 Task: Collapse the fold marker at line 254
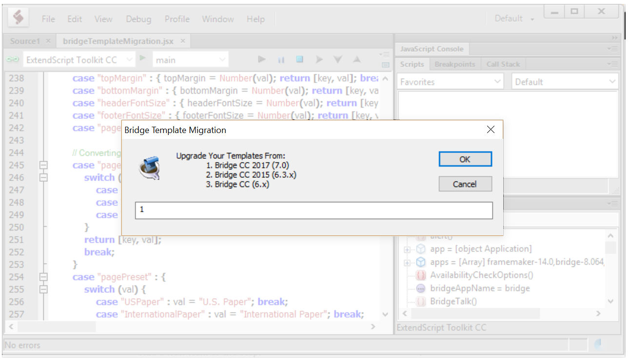[44, 277]
